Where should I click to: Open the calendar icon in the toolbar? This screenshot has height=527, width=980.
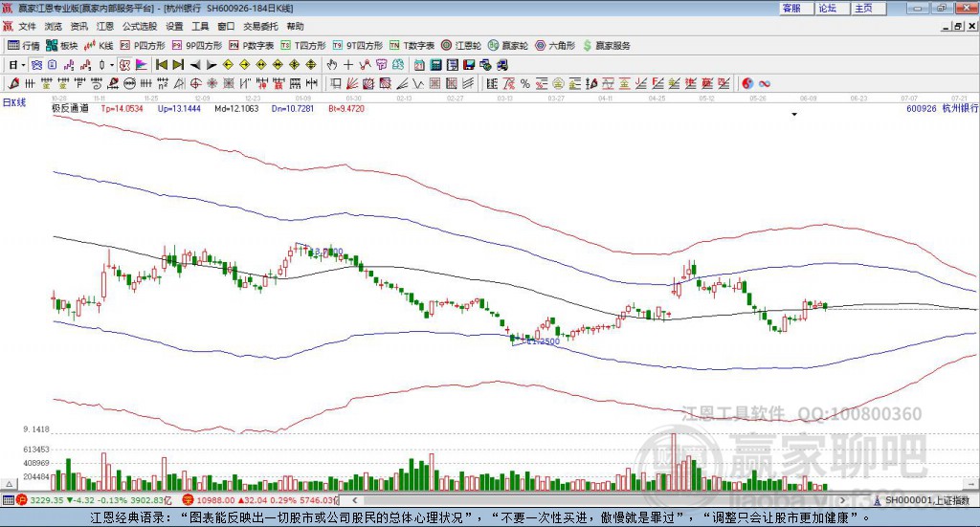coord(419,65)
